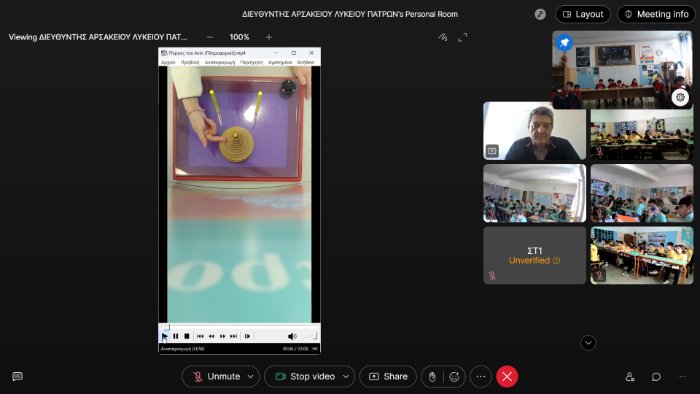Zoom in on shared content with plus

(269, 37)
